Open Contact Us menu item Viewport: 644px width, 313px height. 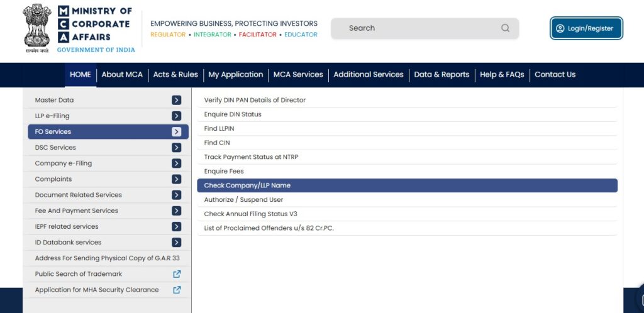pyautogui.click(x=555, y=75)
